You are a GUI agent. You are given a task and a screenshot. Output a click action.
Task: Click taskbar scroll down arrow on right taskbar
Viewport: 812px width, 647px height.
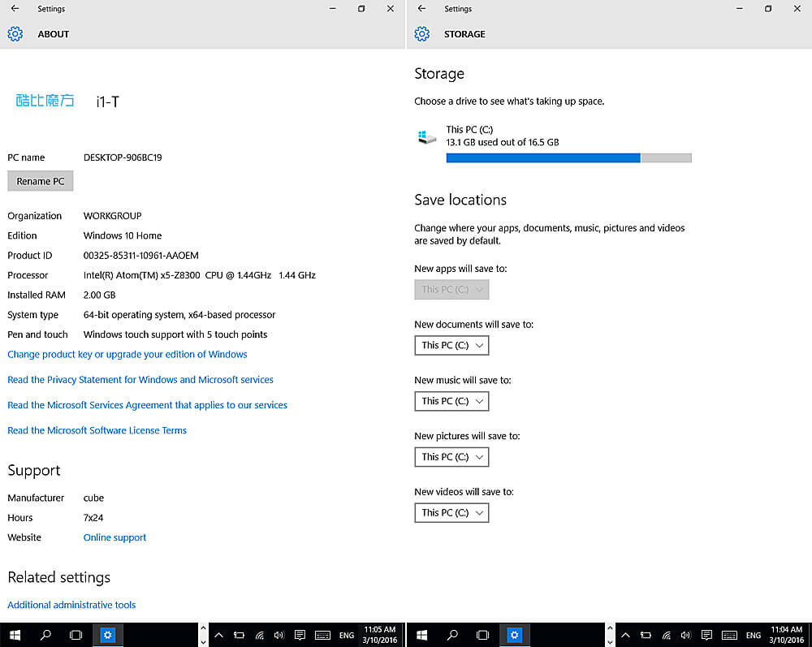[610, 642]
